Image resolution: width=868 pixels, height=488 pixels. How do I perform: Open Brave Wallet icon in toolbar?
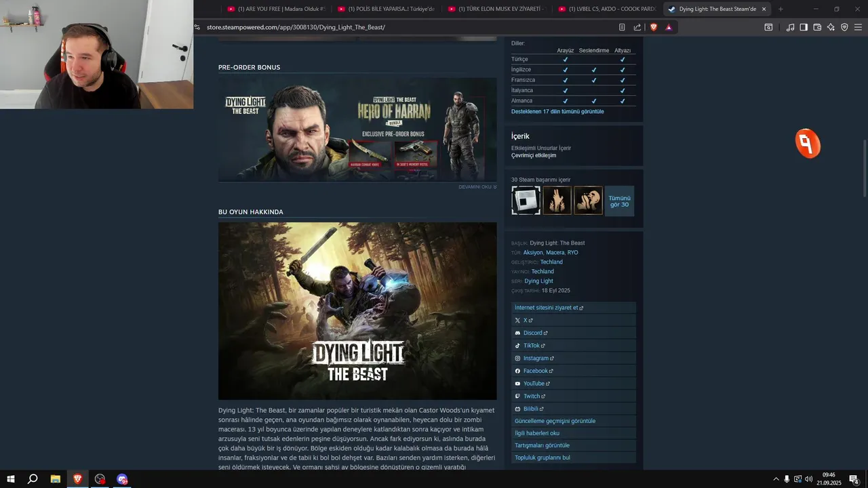[x=817, y=27]
